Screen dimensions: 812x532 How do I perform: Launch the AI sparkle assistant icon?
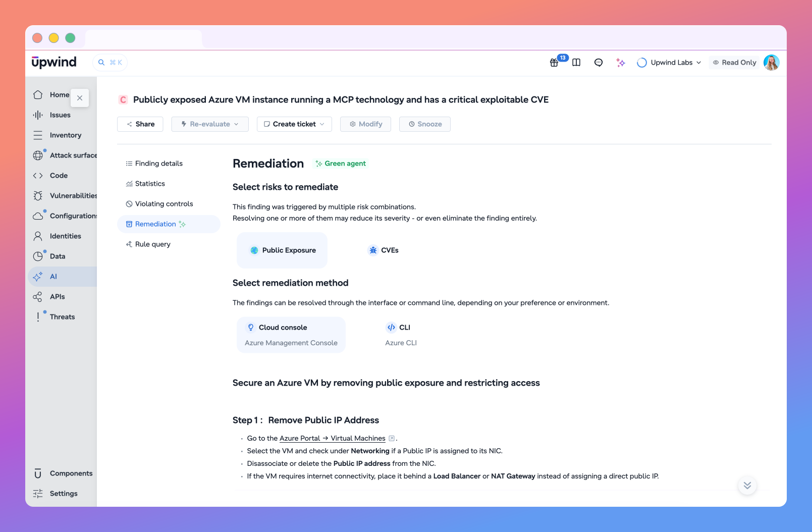coord(621,63)
